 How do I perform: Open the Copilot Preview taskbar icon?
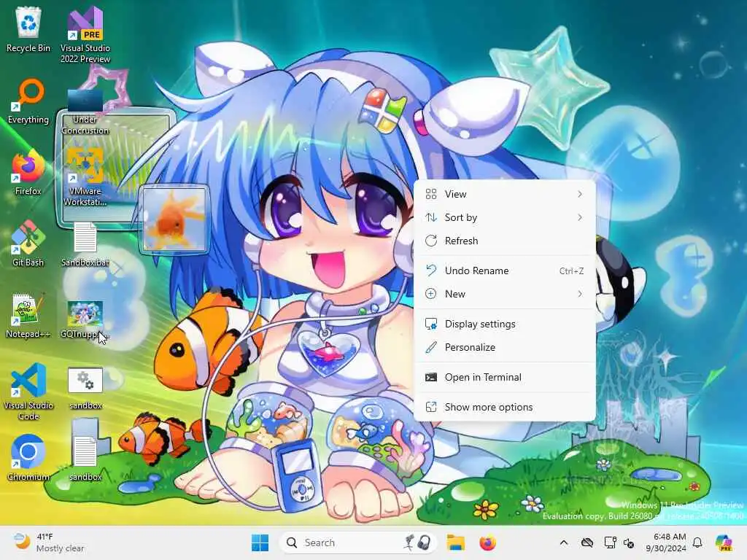724,542
